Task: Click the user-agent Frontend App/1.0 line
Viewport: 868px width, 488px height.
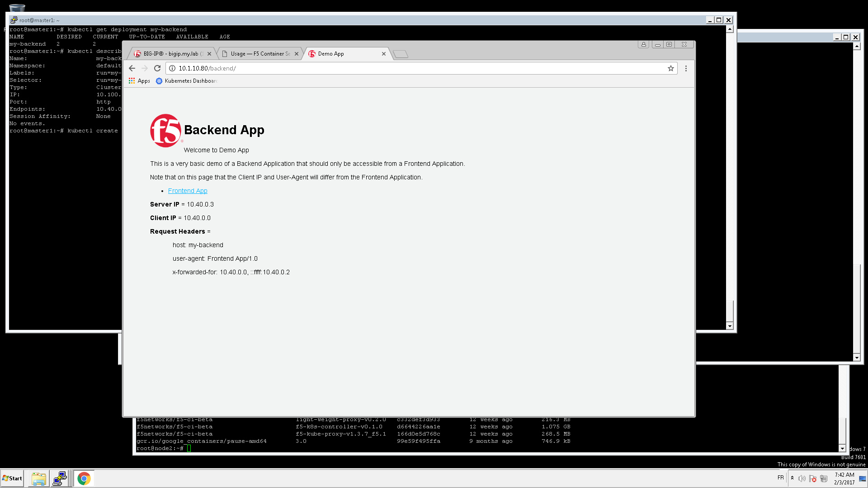Action: [x=215, y=258]
